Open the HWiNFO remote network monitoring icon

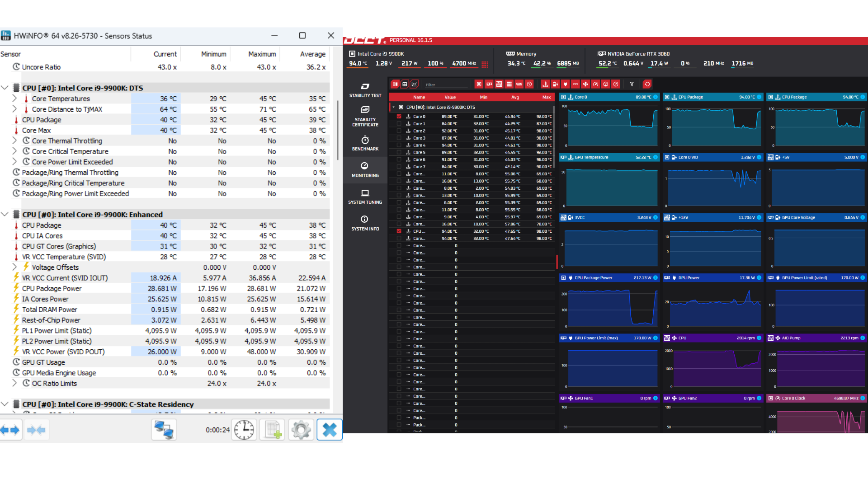164,430
